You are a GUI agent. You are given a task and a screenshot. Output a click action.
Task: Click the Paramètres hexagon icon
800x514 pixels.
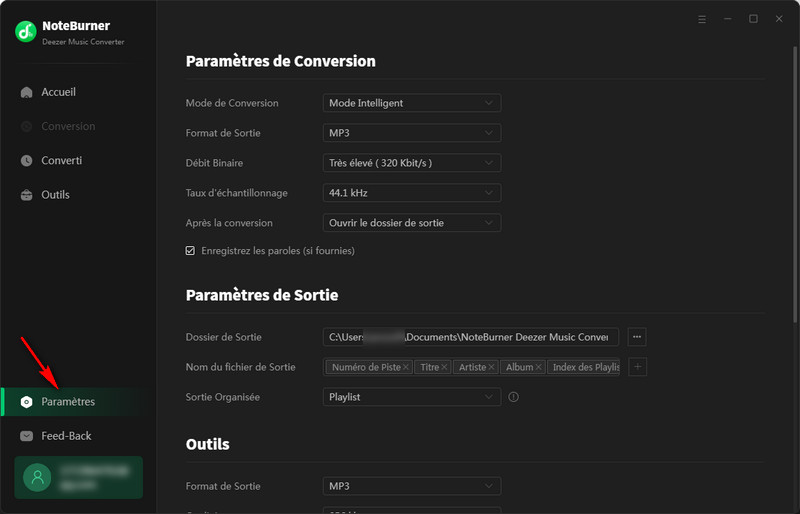click(27, 402)
